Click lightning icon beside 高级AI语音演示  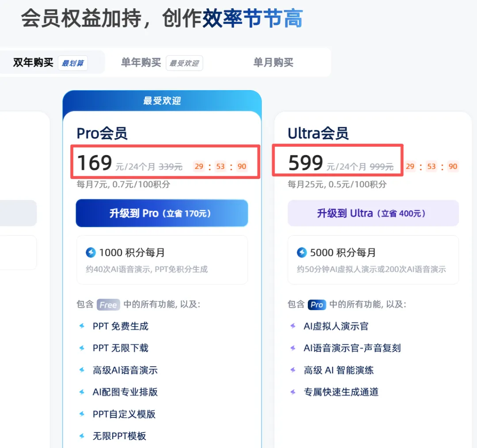pyautogui.click(x=82, y=370)
